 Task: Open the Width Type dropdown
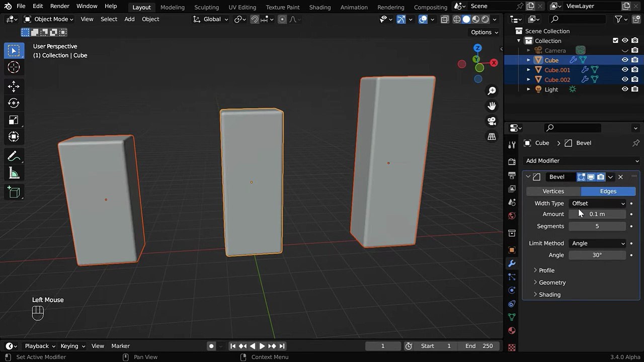[x=598, y=204]
